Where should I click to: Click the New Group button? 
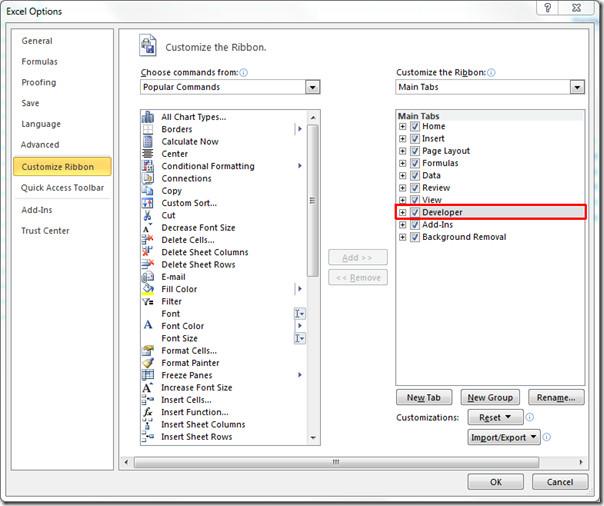pyautogui.click(x=490, y=398)
